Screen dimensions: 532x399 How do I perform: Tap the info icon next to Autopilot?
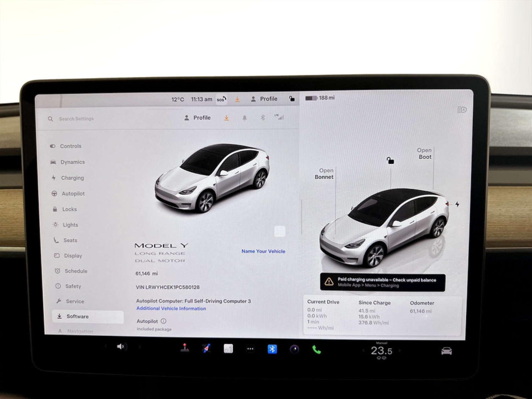pos(164,321)
